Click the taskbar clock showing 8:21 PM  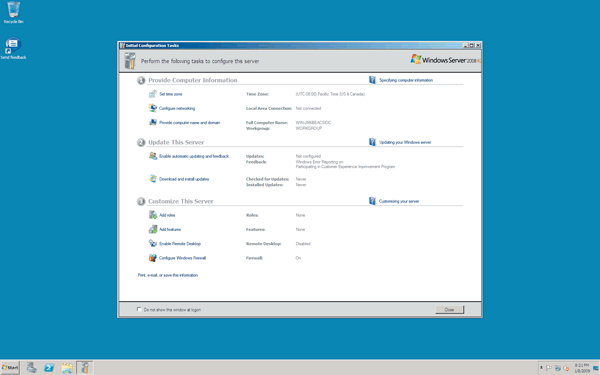(582, 368)
